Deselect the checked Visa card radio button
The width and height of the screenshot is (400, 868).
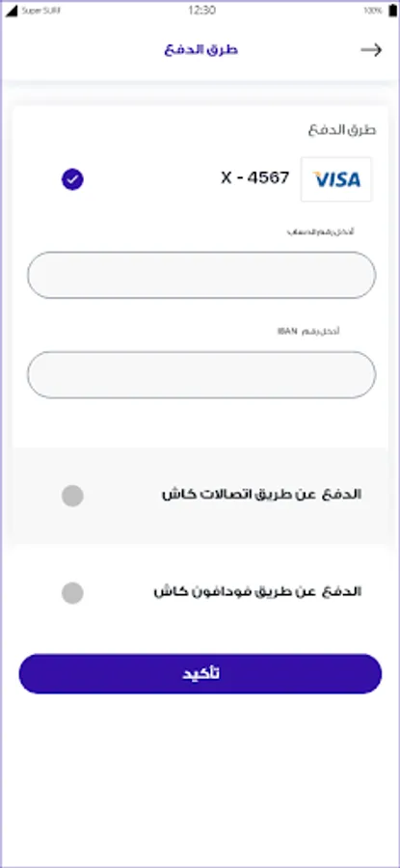72,179
